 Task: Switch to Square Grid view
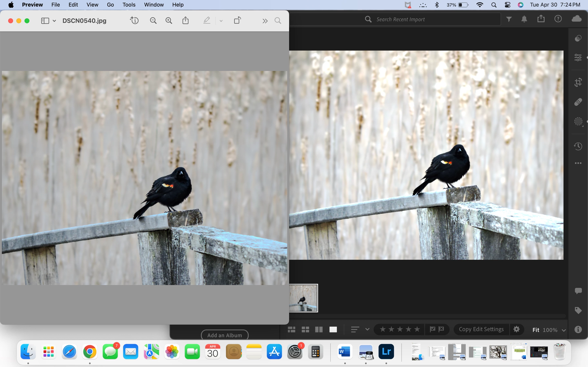305,330
